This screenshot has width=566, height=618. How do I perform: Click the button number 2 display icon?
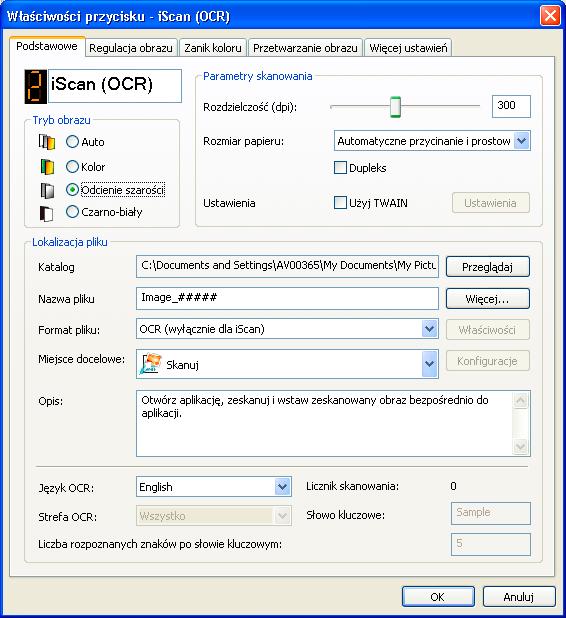(35, 87)
